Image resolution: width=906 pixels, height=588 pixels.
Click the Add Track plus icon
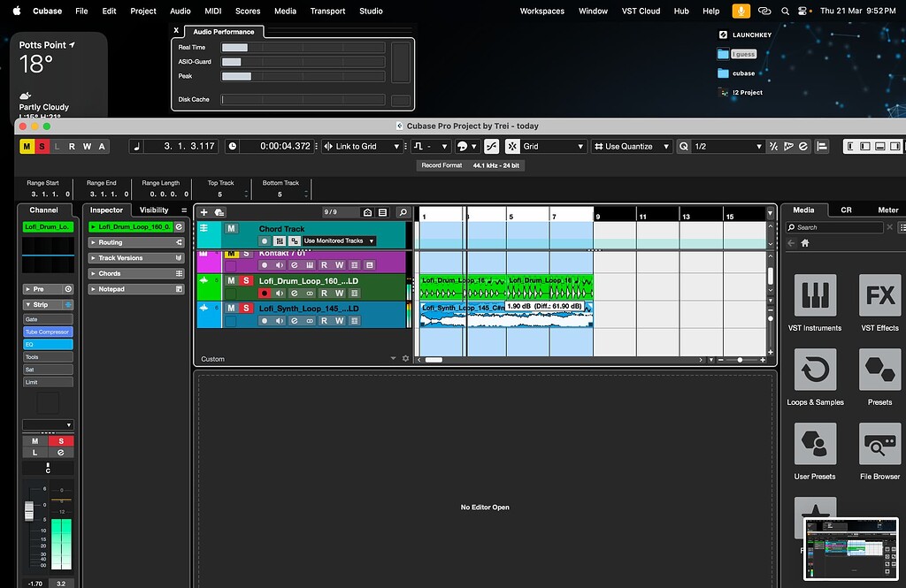[x=203, y=212]
